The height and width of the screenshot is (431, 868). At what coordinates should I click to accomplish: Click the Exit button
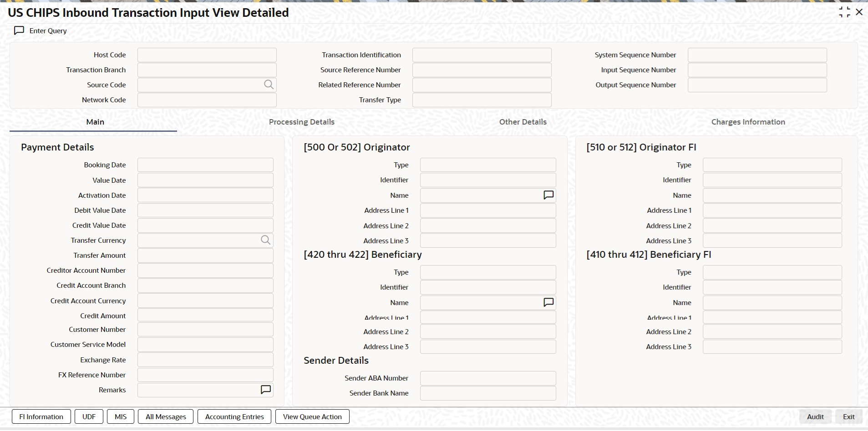coord(848,416)
